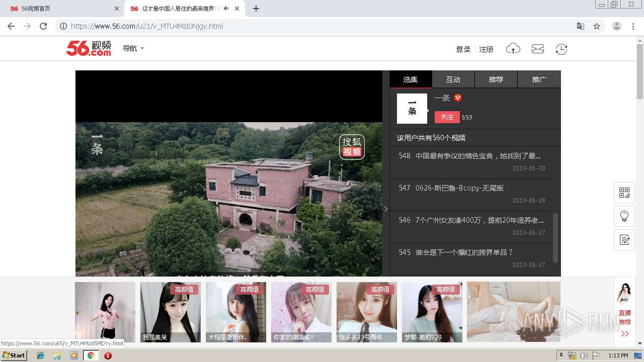The image size is (644, 362).
Task: Open the translate page icon
Action: tap(581, 26)
